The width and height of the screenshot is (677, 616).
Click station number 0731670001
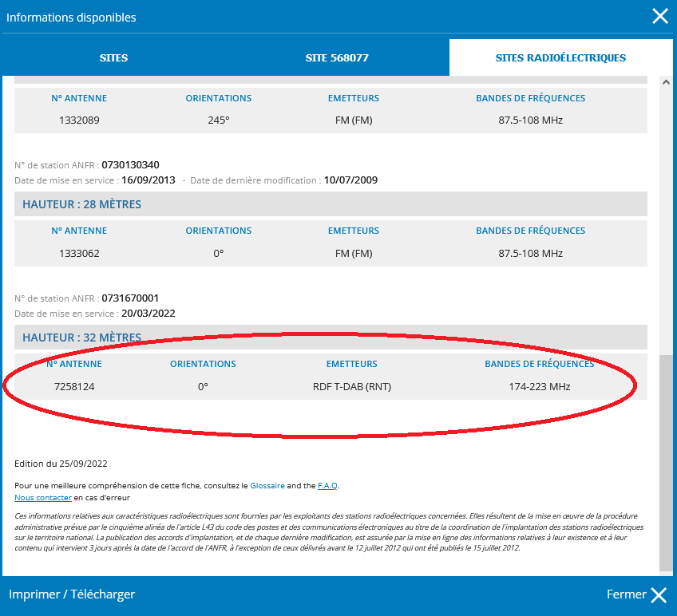coord(130,298)
